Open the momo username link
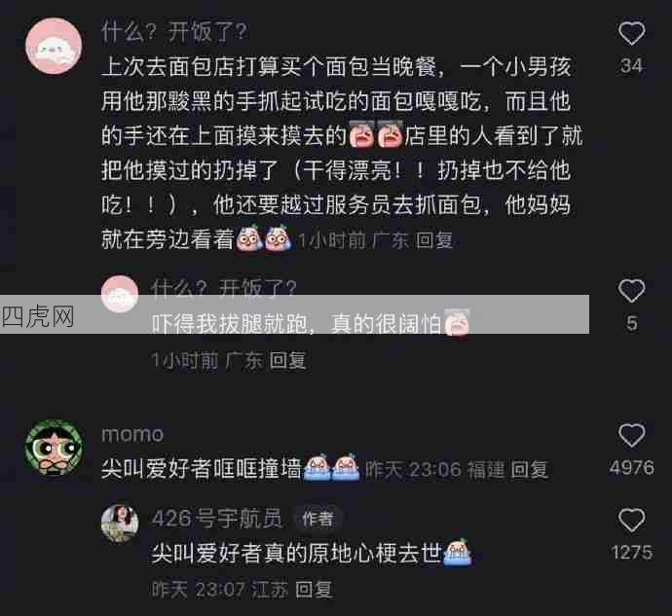The image size is (672, 616). [132, 435]
